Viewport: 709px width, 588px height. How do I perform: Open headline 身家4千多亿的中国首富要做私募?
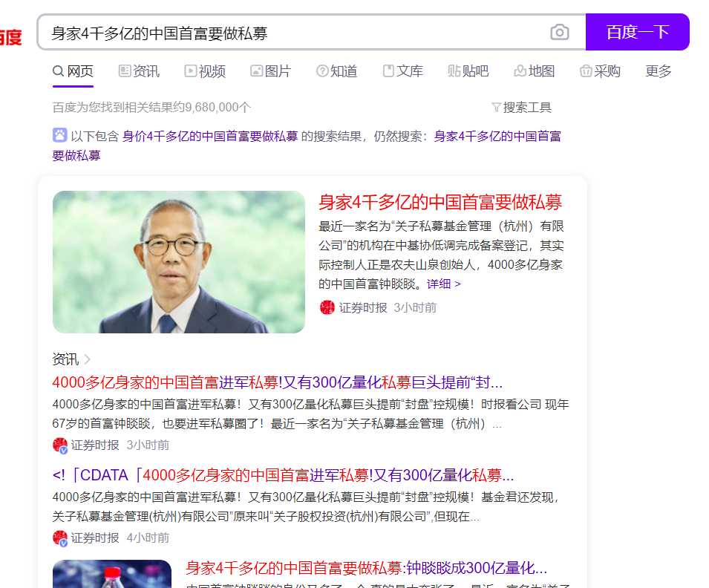440,202
